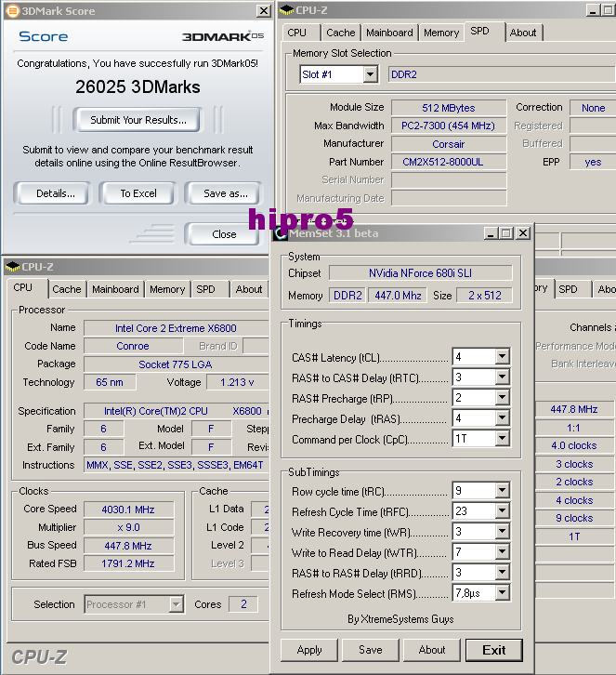This screenshot has height=675, width=616.
Task: Switch to Mainboard tab in lower-left CPU-Z window
Action: pyautogui.click(x=116, y=289)
